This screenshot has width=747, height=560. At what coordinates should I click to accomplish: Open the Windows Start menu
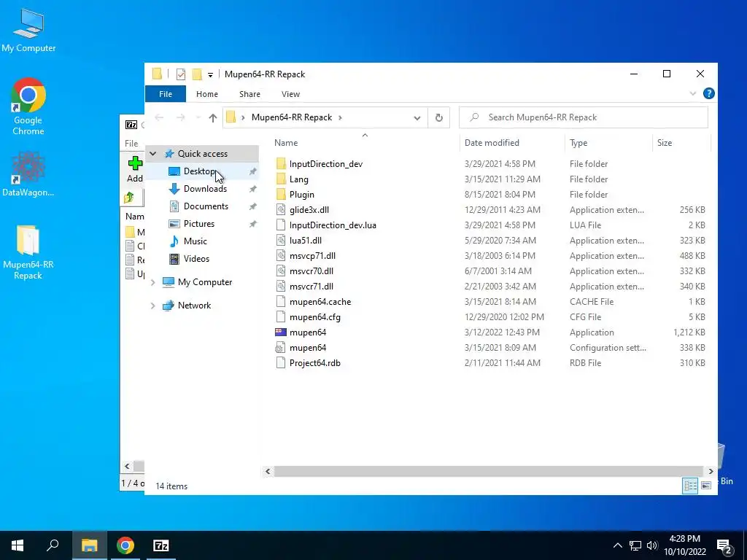[18, 545]
